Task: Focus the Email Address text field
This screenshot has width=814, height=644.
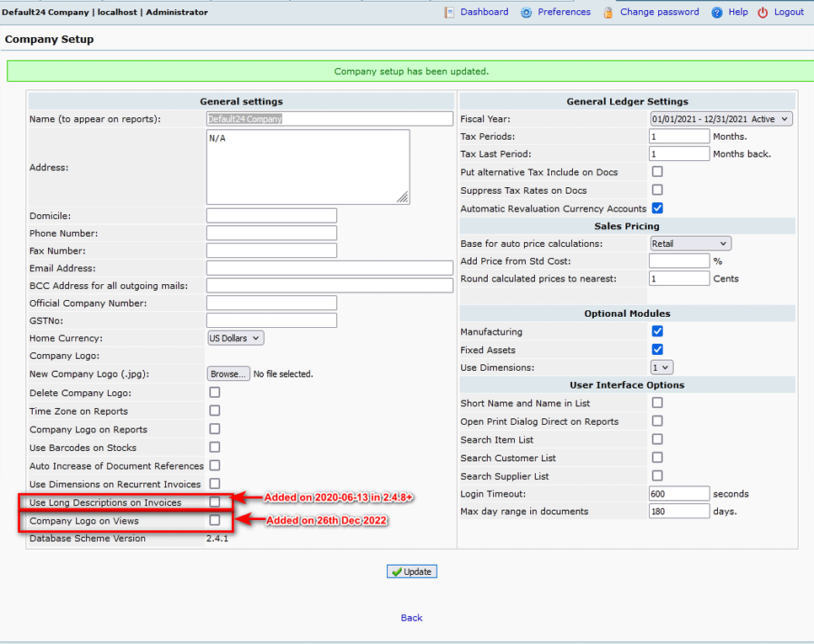Action: [329, 268]
